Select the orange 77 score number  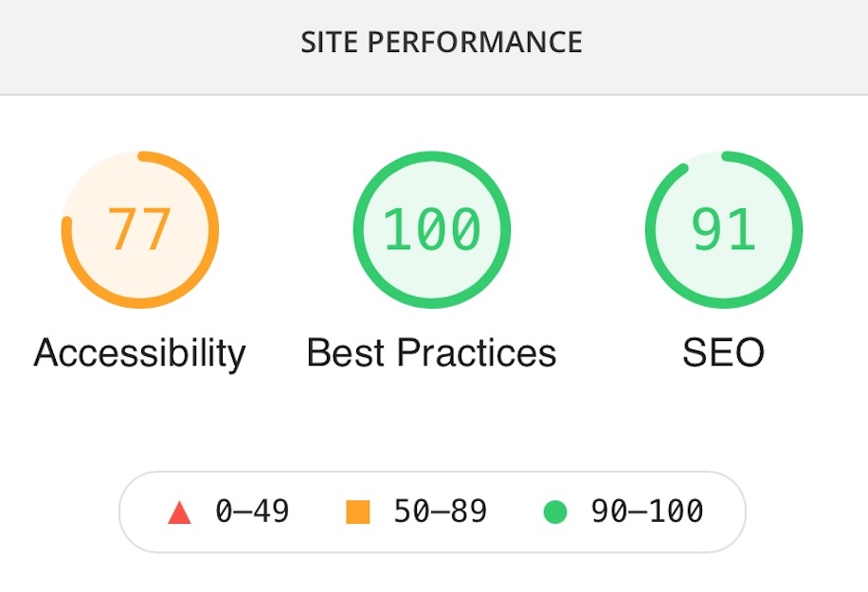[139, 229]
